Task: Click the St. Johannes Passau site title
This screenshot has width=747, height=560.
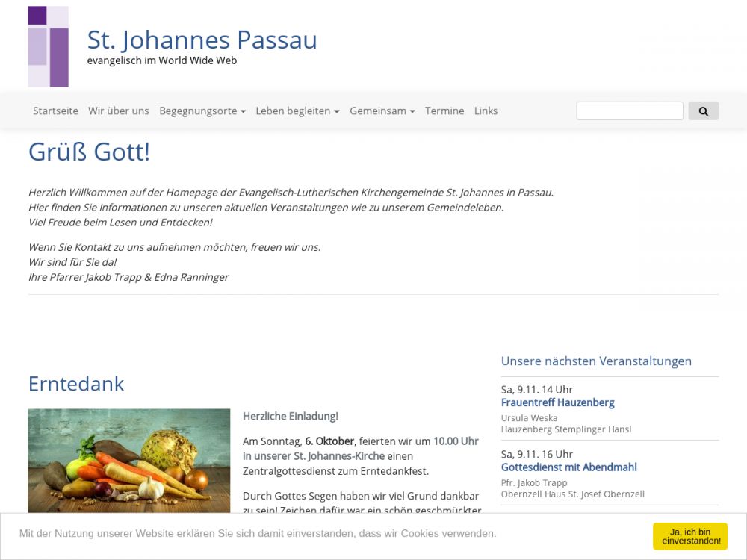Action: click(x=202, y=40)
